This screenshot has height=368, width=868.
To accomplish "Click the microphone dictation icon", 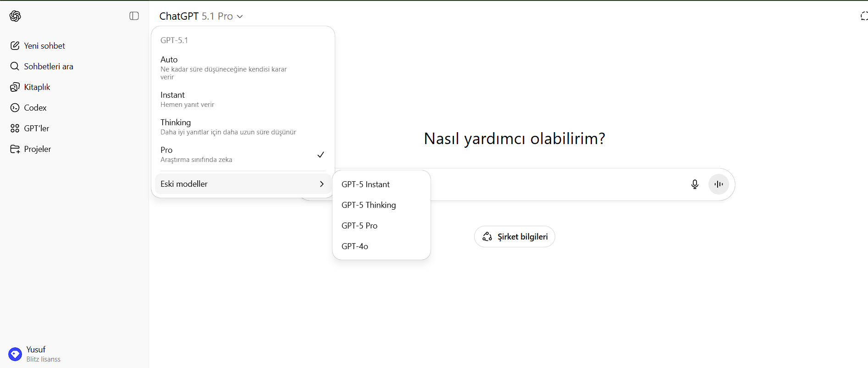I will [695, 184].
